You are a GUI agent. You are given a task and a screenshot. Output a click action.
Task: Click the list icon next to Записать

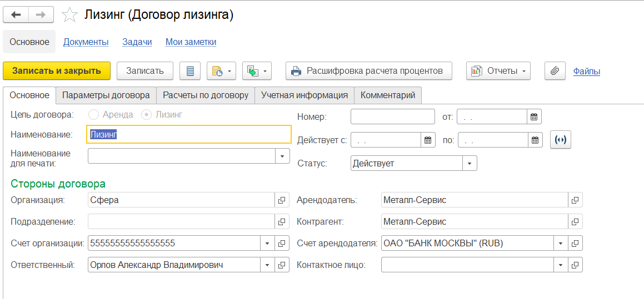click(x=190, y=71)
